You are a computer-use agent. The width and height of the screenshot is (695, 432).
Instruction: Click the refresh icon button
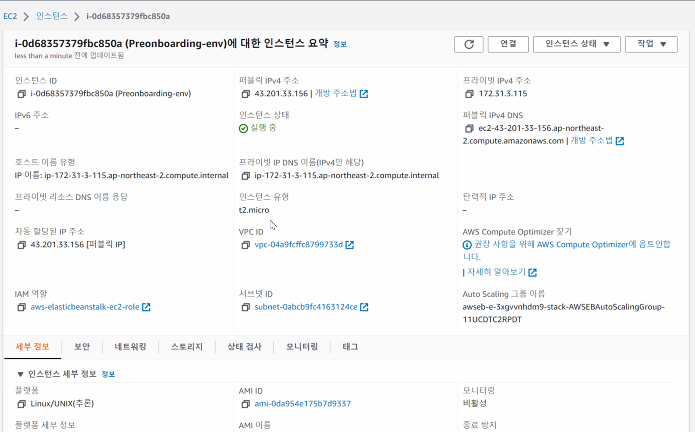(469, 44)
